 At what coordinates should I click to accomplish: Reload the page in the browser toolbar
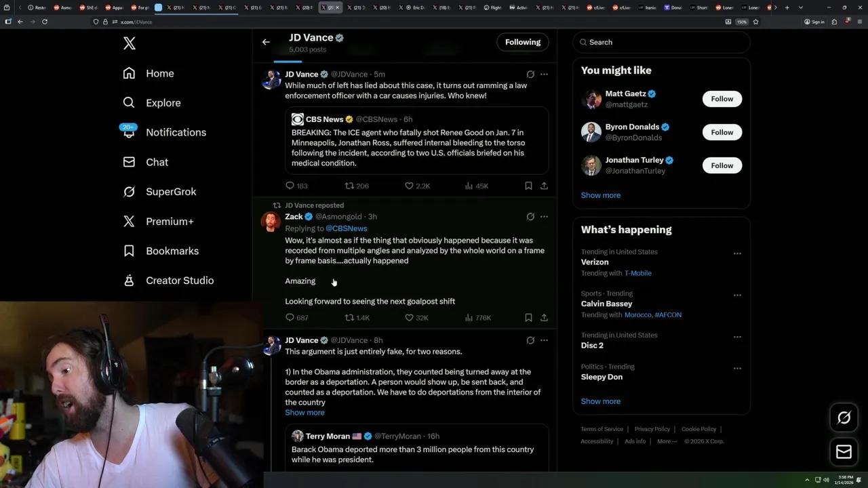pyautogui.click(x=45, y=22)
